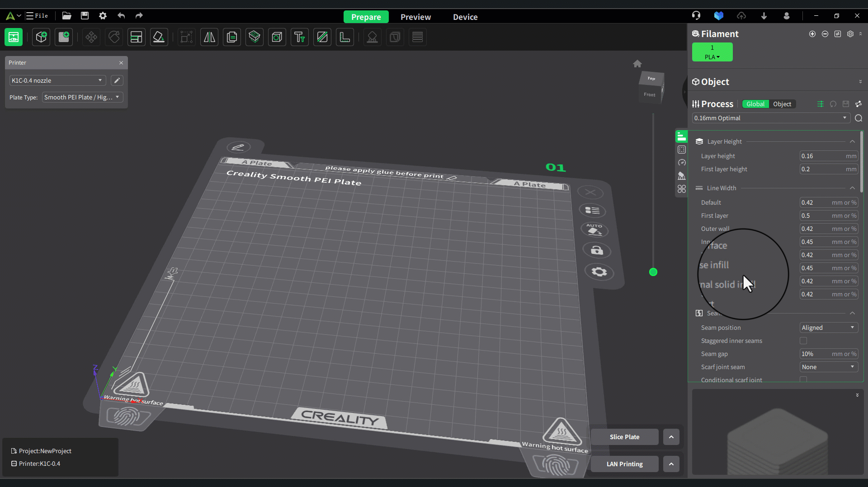Click the Add Plate toolbar icon

click(x=64, y=37)
